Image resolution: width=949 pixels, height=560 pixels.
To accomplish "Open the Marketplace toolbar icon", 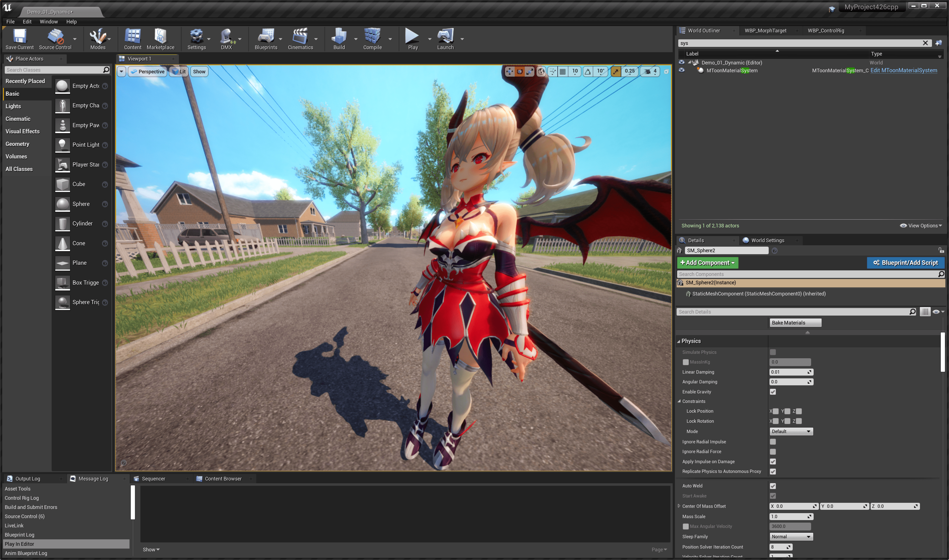I will [160, 37].
